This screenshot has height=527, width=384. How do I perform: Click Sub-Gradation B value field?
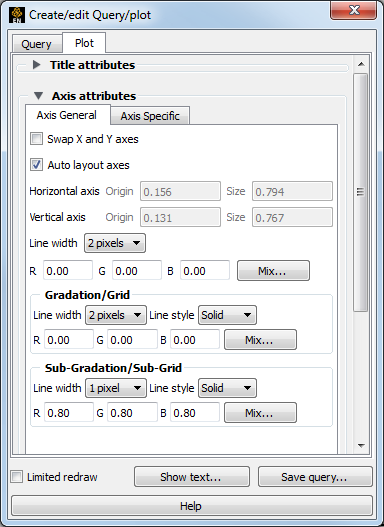point(195,412)
